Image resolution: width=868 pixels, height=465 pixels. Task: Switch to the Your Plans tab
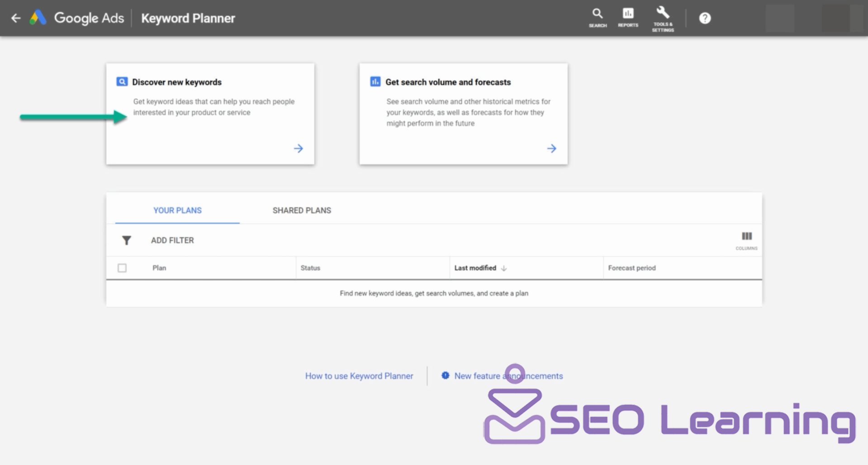(x=177, y=211)
